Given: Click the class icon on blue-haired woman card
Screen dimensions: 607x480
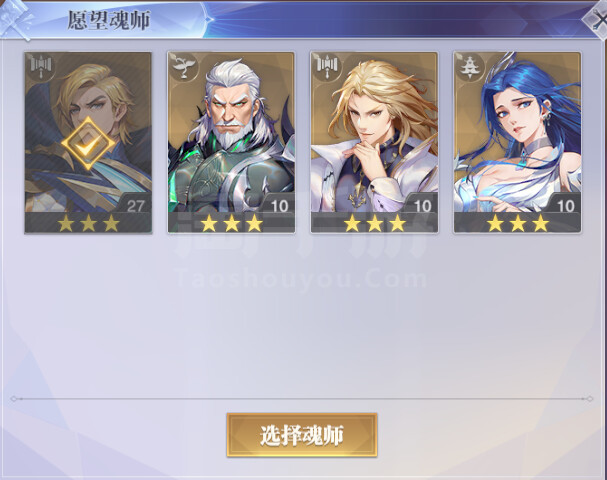Looking at the screenshot, I should (x=470, y=67).
